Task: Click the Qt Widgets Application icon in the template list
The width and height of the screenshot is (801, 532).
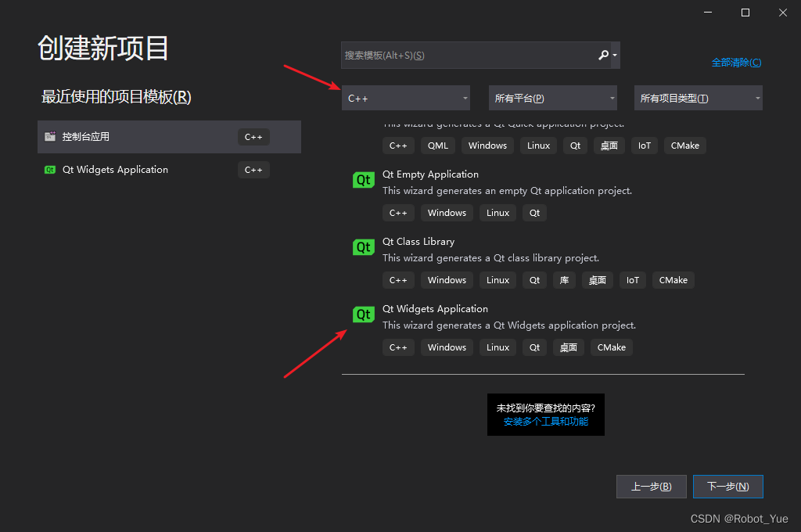Action: 363,315
